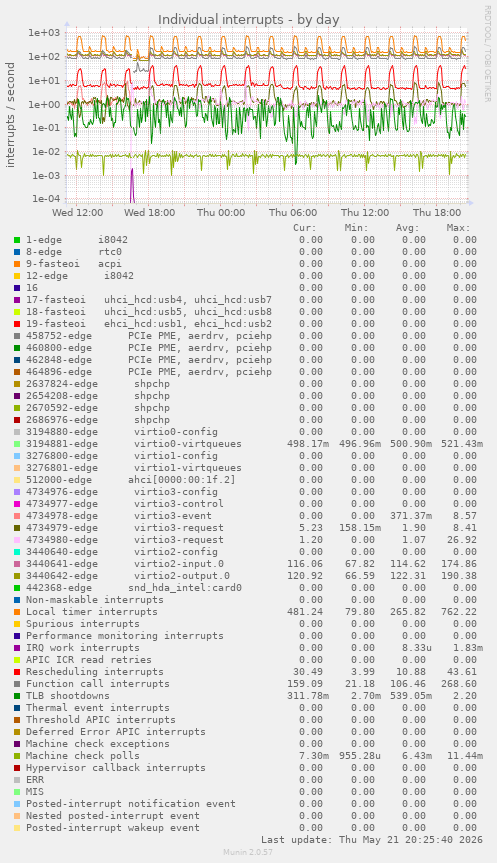Select the virtio2-input.0 legend entry
Image resolution: width=497 pixels, height=863 pixels.
[x=125, y=564]
